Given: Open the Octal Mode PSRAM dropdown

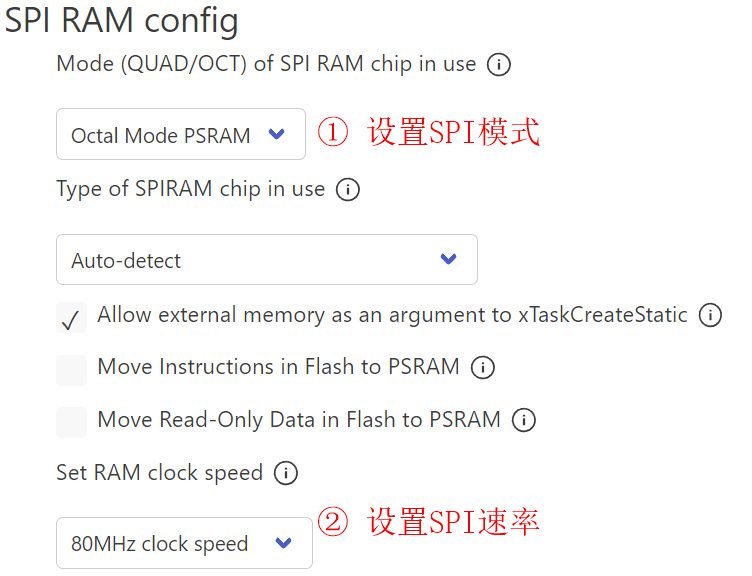Looking at the screenshot, I should click(x=181, y=135).
